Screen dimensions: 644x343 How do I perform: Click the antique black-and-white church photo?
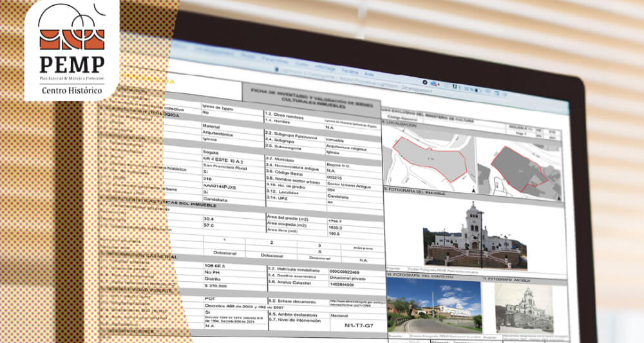(524, 308)
